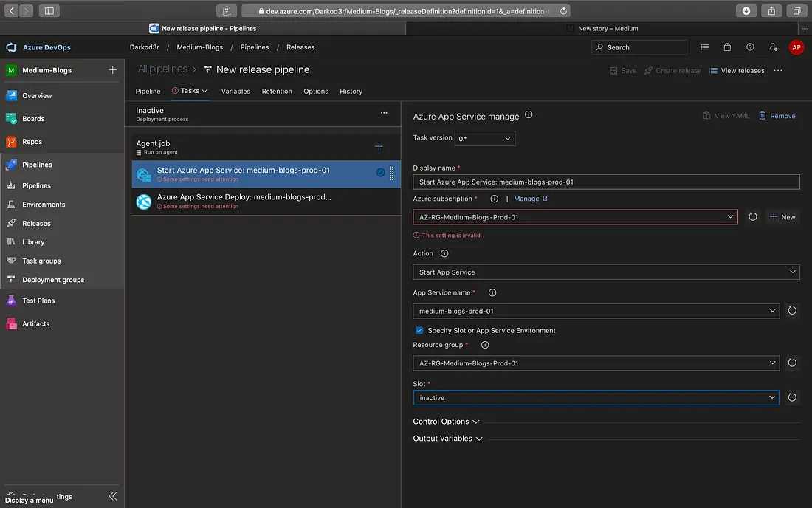Show Resource group info tooltip

coord(485,345)
